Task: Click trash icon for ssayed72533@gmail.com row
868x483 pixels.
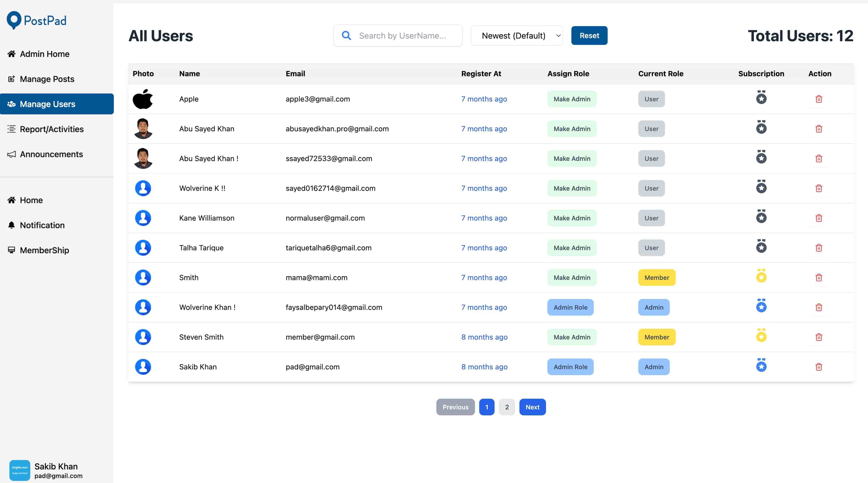Action: 818,158
